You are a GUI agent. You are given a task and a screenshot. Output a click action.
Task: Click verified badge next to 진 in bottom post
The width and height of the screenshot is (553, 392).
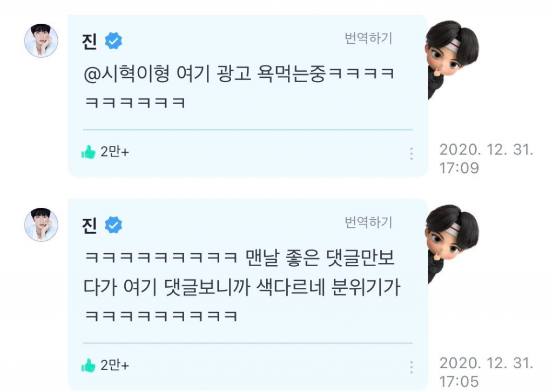pyautogui.click(x=113, y=225)
